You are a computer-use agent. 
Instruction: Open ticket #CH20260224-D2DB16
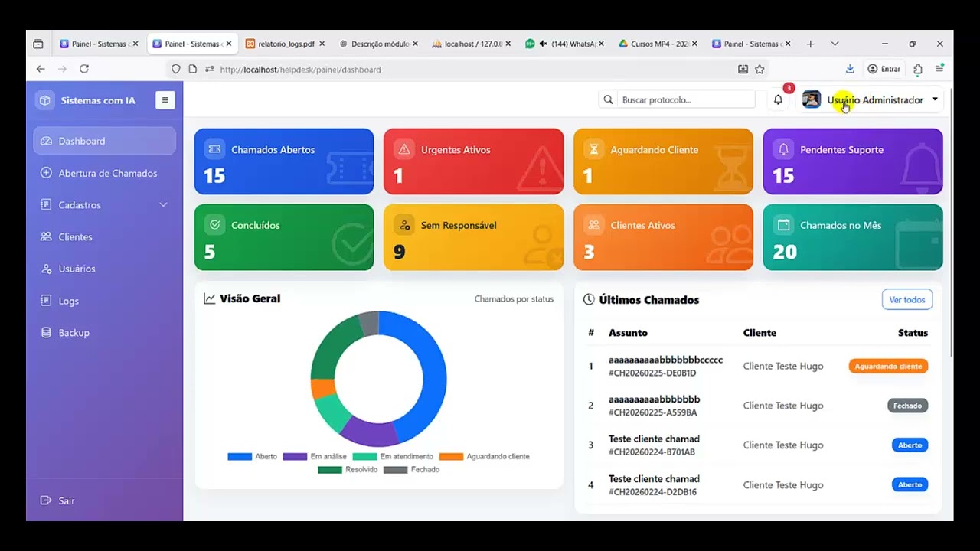[653, 492]
